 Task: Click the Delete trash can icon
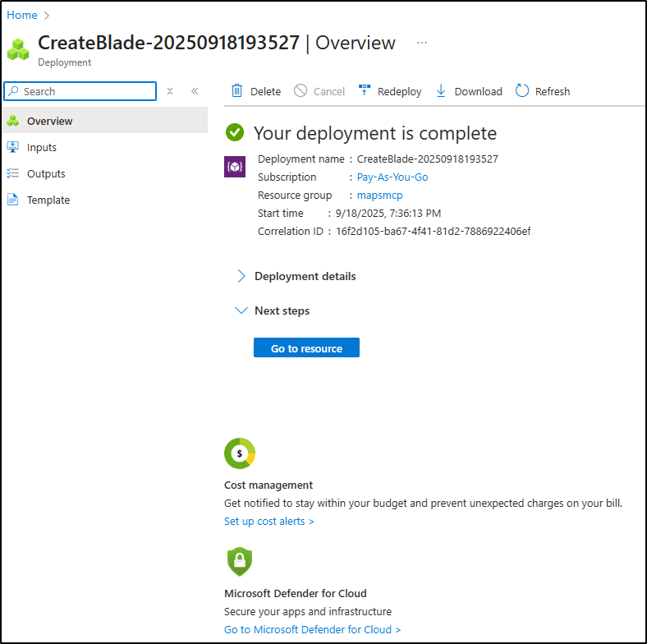[237, 91]
